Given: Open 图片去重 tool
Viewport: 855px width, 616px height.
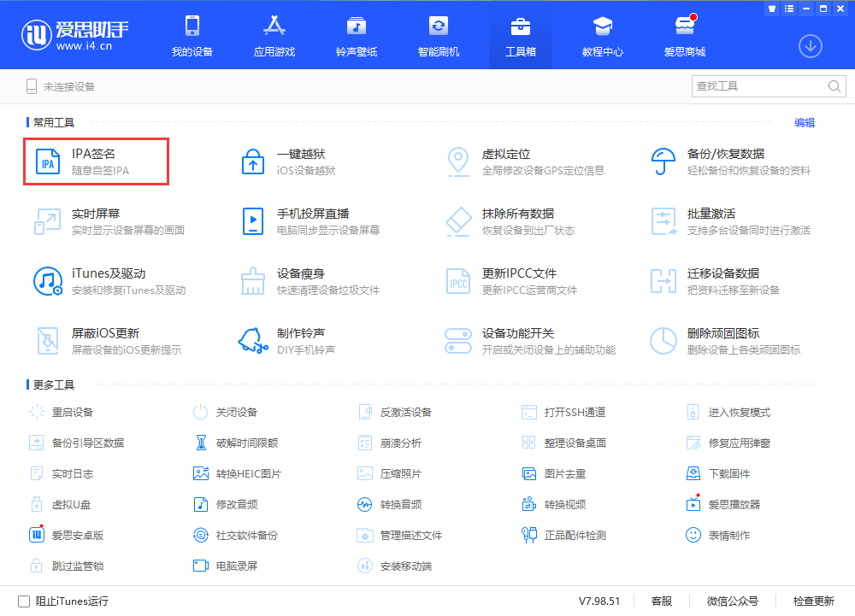Looking at the screenshot, I should pos(553,473).
